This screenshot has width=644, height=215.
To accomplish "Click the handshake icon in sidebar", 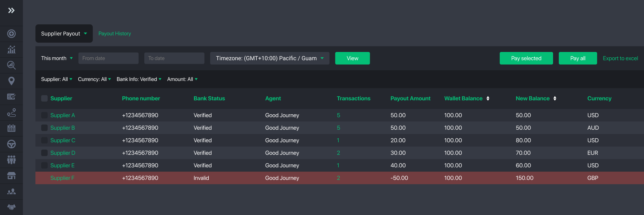I will (11, 207).
